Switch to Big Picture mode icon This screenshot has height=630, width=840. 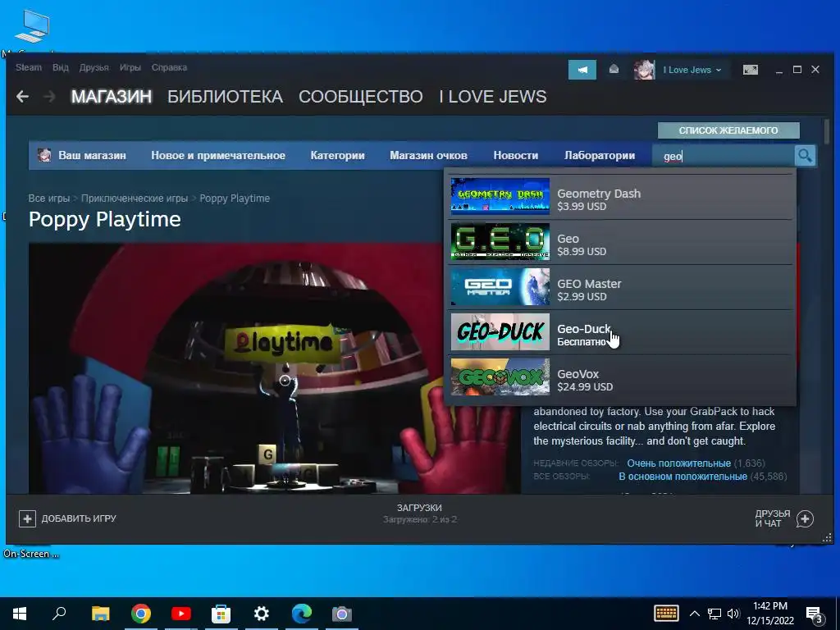point(750,70)
